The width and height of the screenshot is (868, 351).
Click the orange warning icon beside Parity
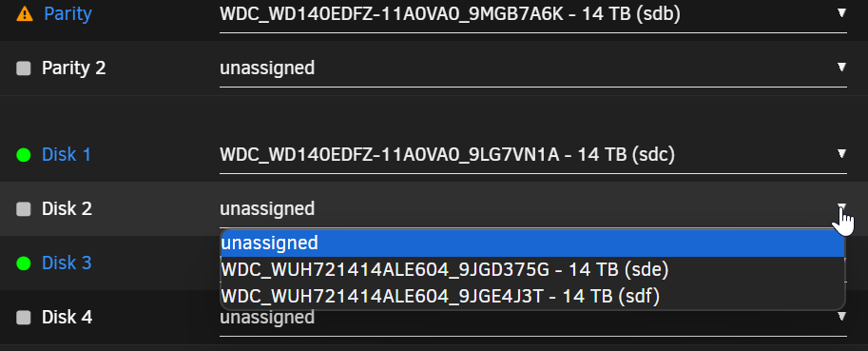(x=25, y=14)
